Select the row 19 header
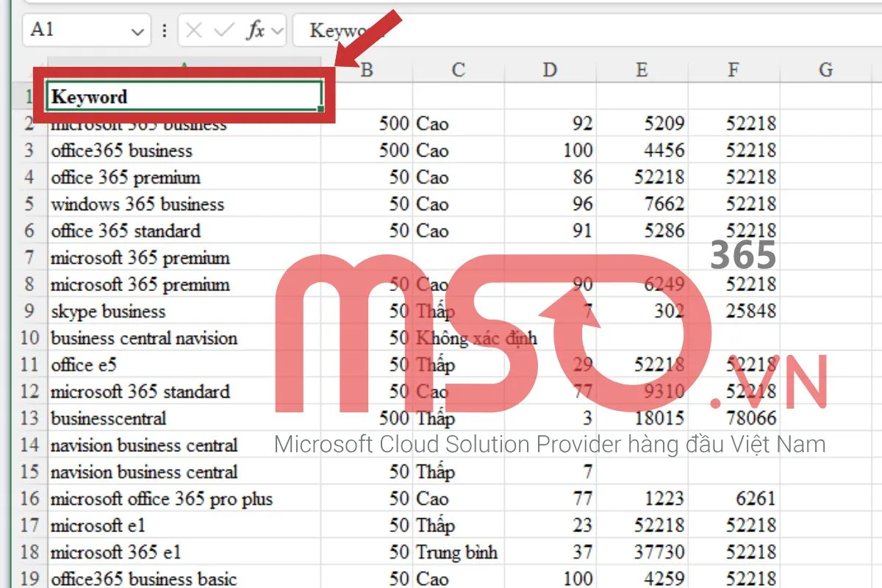The width and height of the screenshot is (882, 588). 29,579
